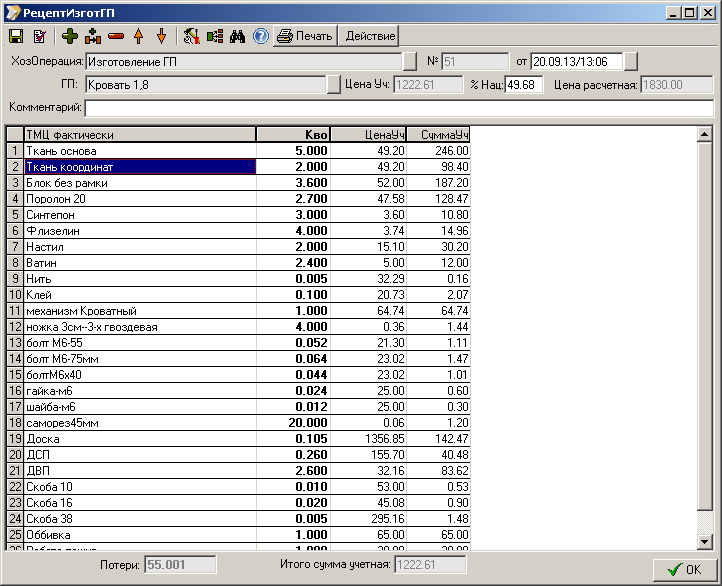
Task: Select the row ножка 3см--3-х гвоздевая
Action: (x=238, y=327)
